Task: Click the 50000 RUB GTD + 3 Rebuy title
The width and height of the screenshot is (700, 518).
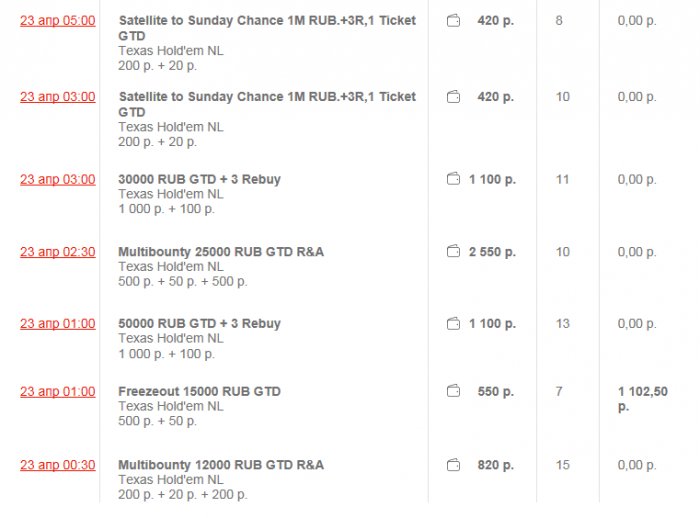Action: [x=199, y=324]
